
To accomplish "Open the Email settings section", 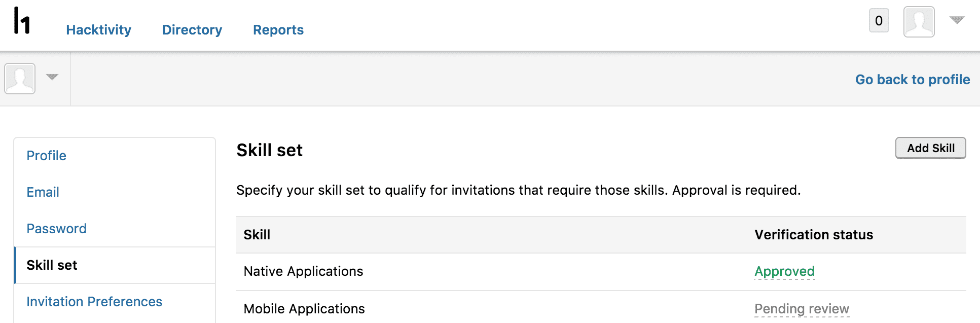I will (x=43, y=192).
